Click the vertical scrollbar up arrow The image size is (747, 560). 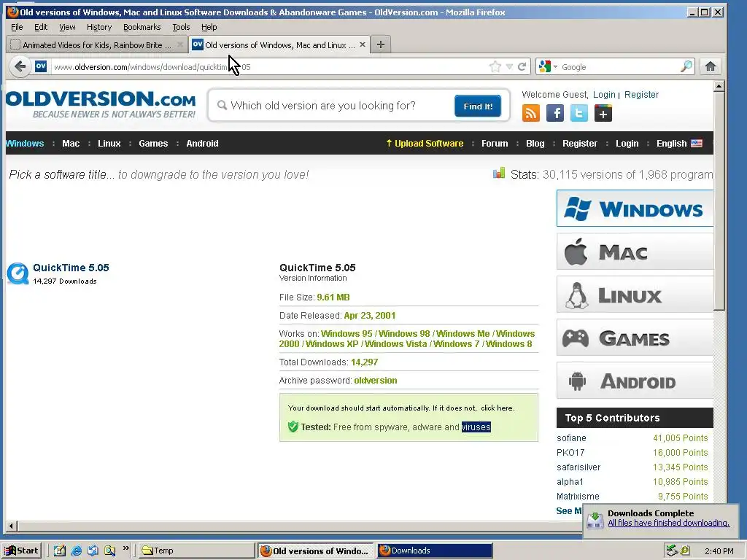(x=719, y=86)
